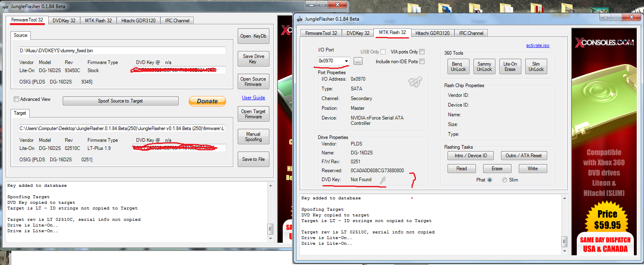This screenshot has height=265, width=644.
Task: Click the Benq UnLock button
Action: 458,66
